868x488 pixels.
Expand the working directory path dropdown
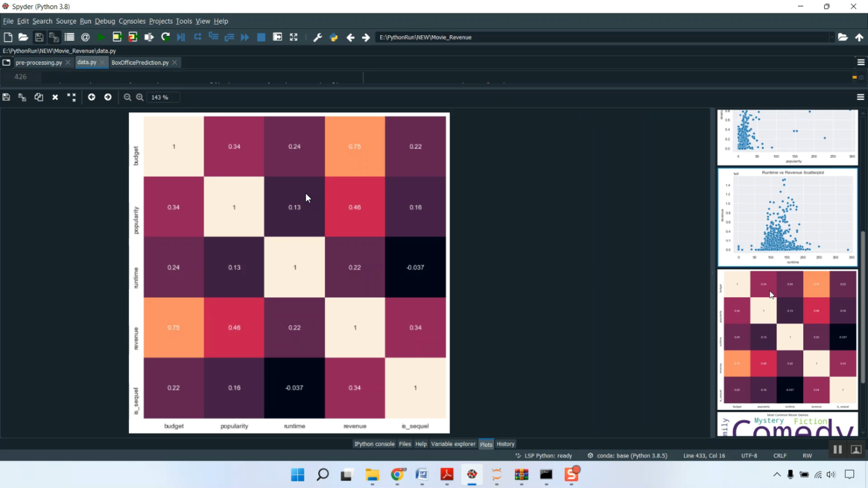832,37
